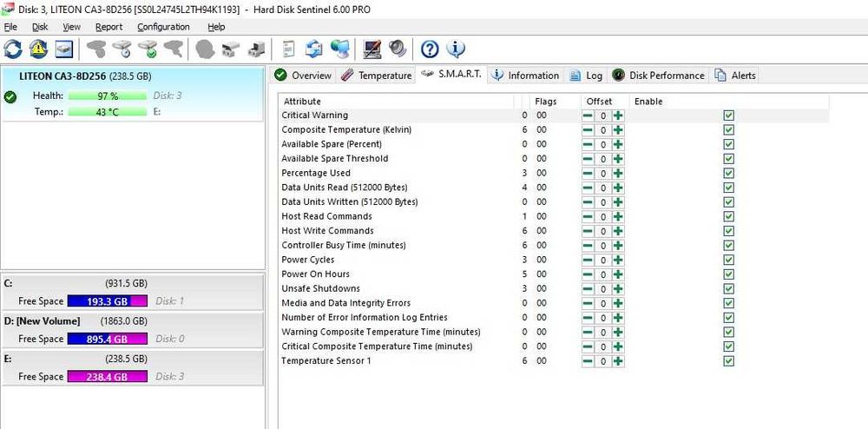Decrease offset for Temperature Sensor 1
Viewport: 868px width, 429px height.
pyautogui.click(x=588, y=361)
